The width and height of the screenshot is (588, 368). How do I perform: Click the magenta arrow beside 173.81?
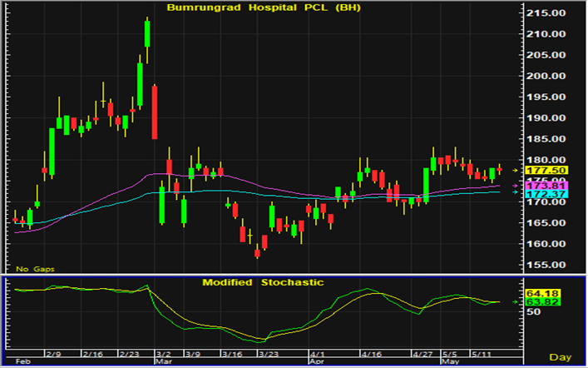tap(516, 186)
